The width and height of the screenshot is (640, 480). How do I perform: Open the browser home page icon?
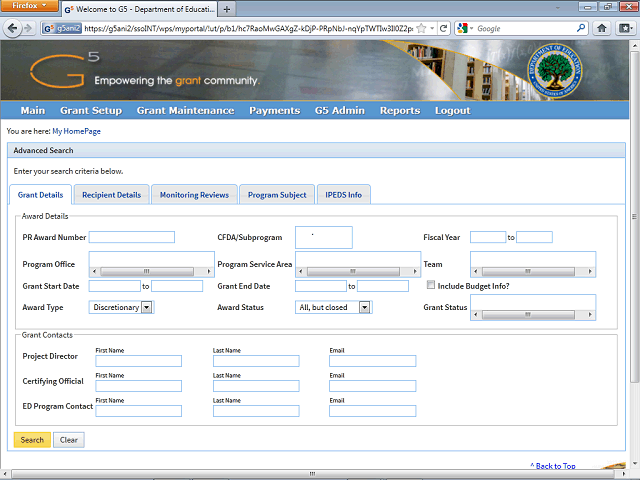[x=602, y=28]
